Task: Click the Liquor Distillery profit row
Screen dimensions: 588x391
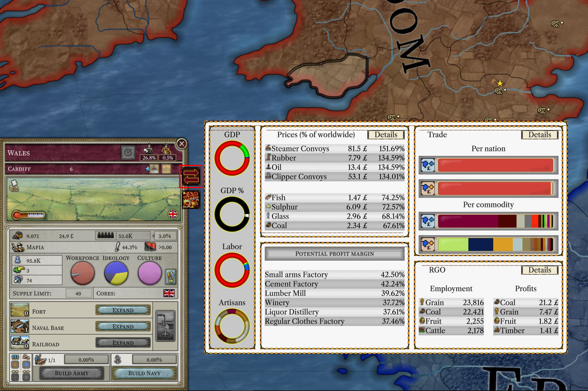Action: coord(335,312)
